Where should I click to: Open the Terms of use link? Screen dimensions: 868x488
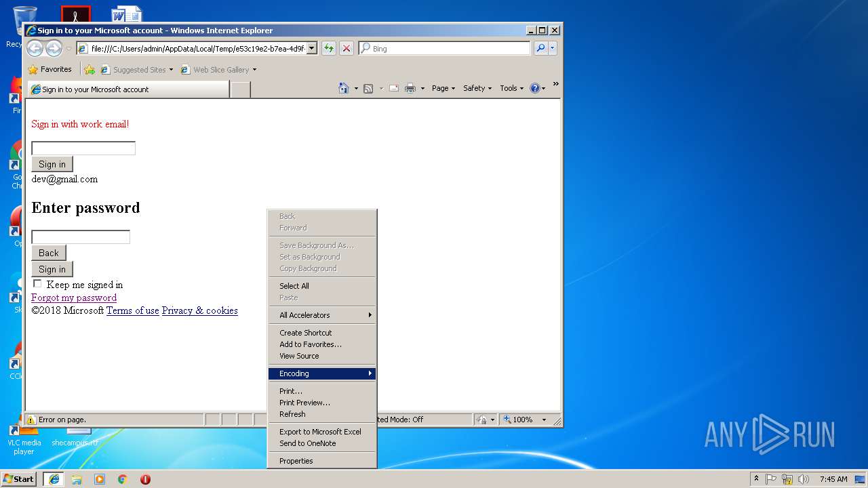click(x=133, y=310)
